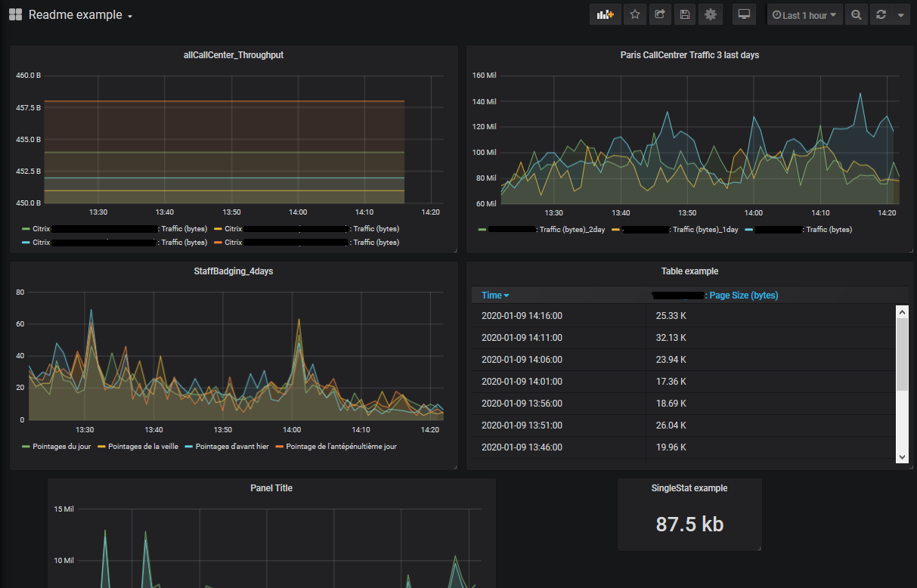Click the blue Citrix legend color swatch
This screenshot has width=917, height=588.
26,243
